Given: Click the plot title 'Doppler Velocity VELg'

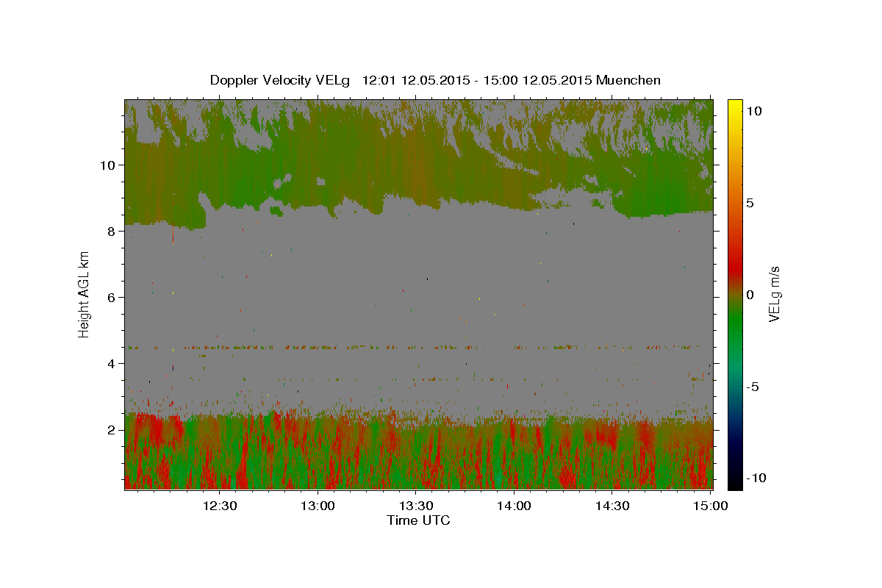Looking at the screenshot, I should (281, 80).
